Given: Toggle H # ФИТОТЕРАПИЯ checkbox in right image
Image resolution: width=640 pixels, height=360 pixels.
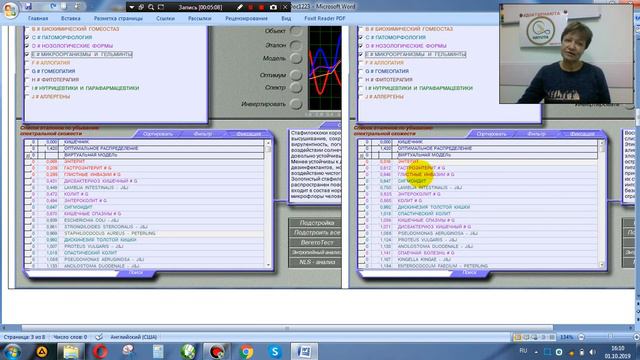Looking at the screenshot, I should [361, 80].
